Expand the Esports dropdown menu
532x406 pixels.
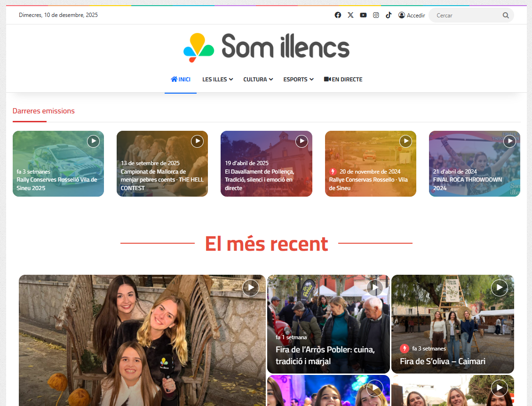coord(298,80)
